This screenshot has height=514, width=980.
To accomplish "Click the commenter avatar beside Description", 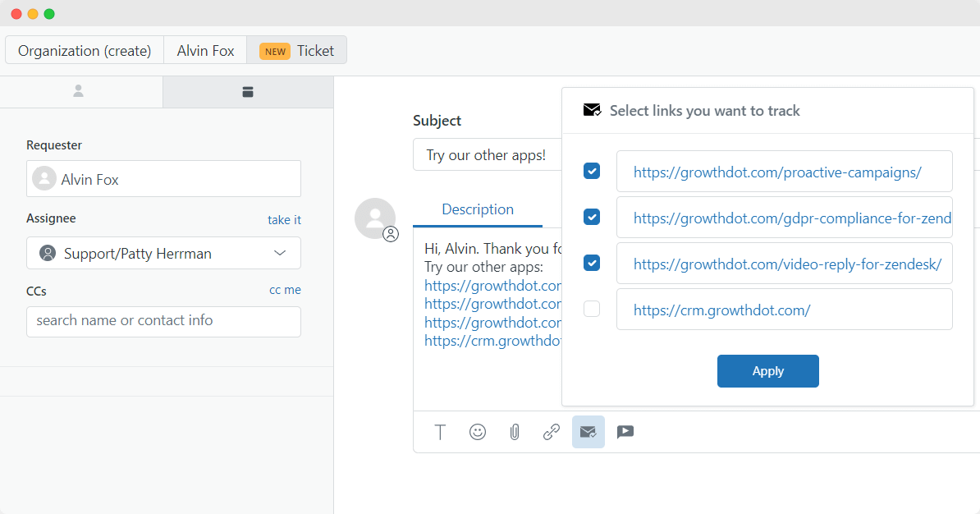I will tap(375, 219).
